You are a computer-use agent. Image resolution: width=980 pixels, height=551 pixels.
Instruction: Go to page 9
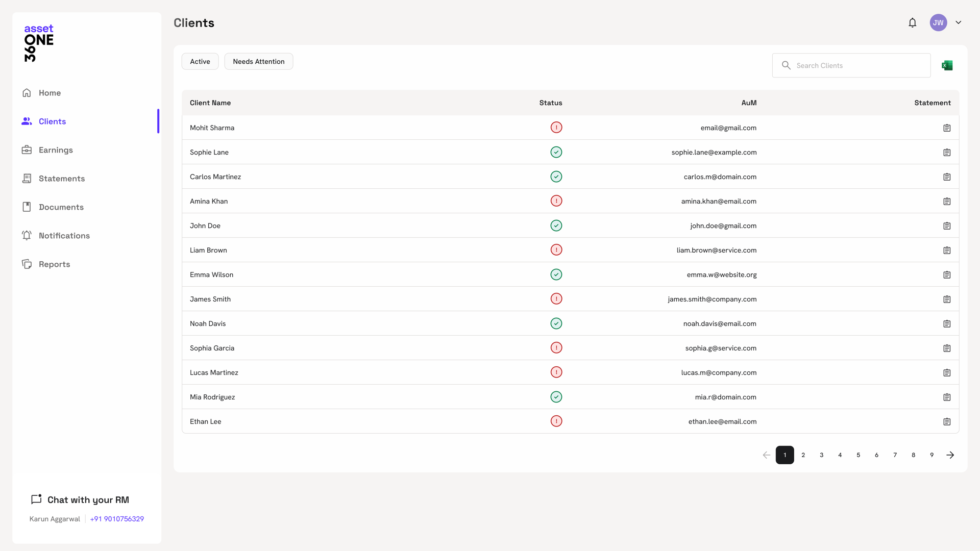pyautogui.click(x=932, y=455)
